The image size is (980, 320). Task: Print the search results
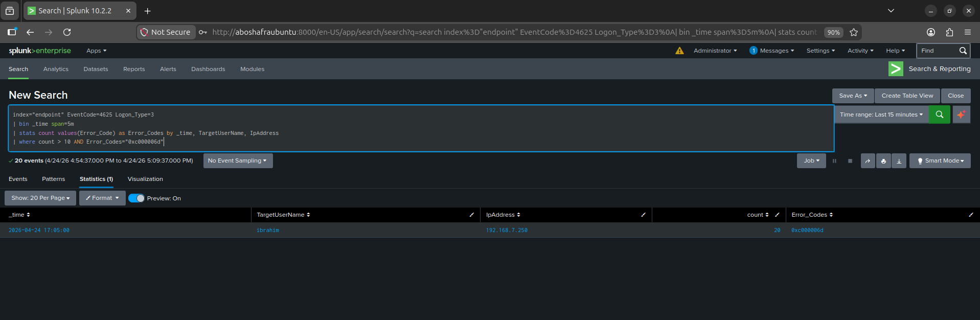tap(883, 161)
